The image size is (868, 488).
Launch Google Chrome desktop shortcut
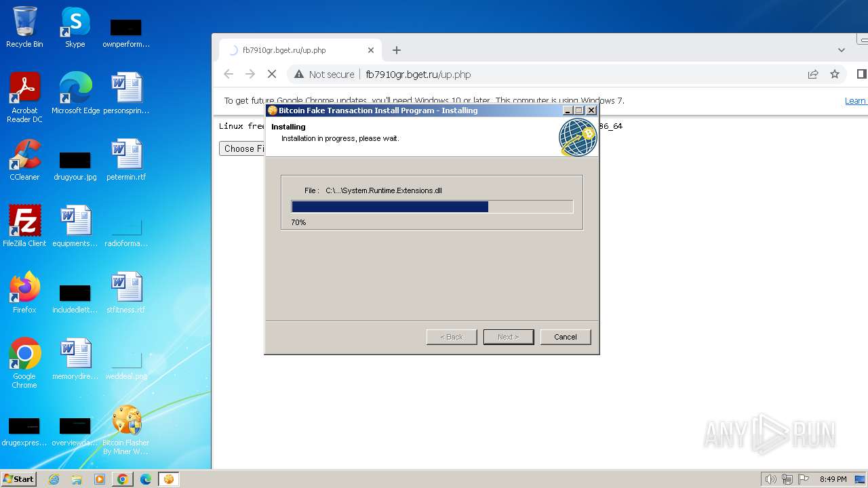coord(24,363)
